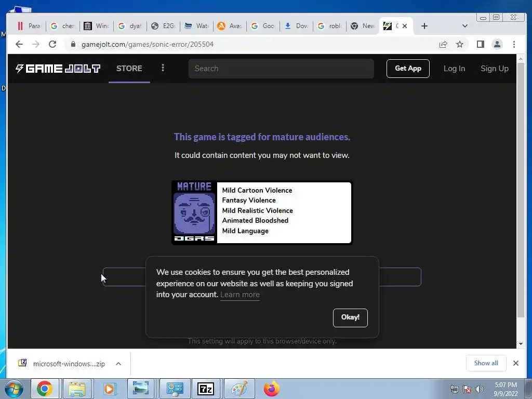The height and width of the screenshot is (399, 532).
Task: Switch to the dyat Google tab
Action: pyautogui.click(x=130, y=26)
